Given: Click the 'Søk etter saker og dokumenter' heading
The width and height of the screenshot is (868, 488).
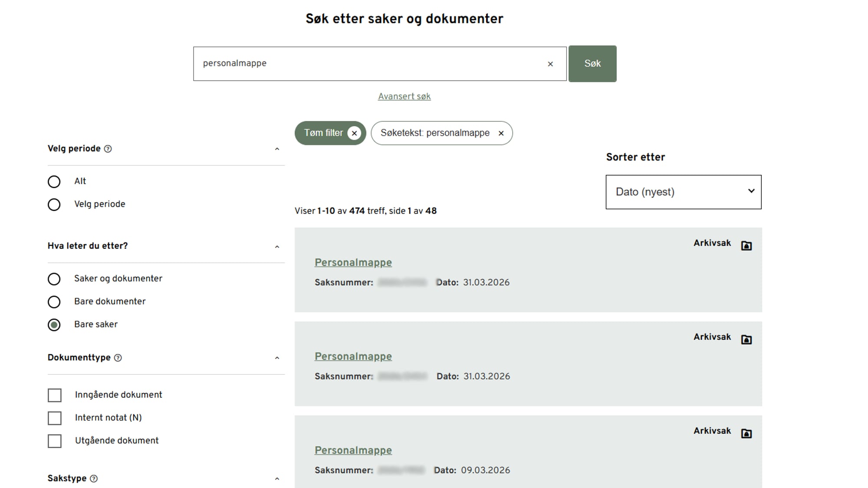Looking at the screenshot, I should coord(404,19).
